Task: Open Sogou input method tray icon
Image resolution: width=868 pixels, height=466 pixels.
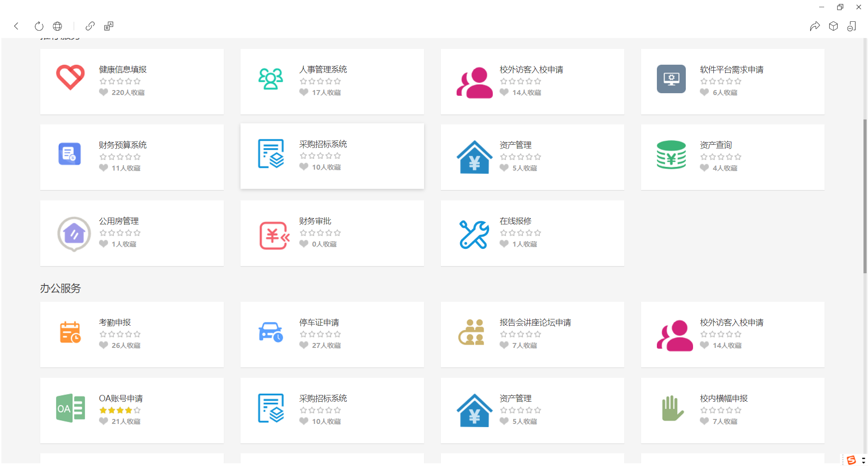Action: pos(851,460)
